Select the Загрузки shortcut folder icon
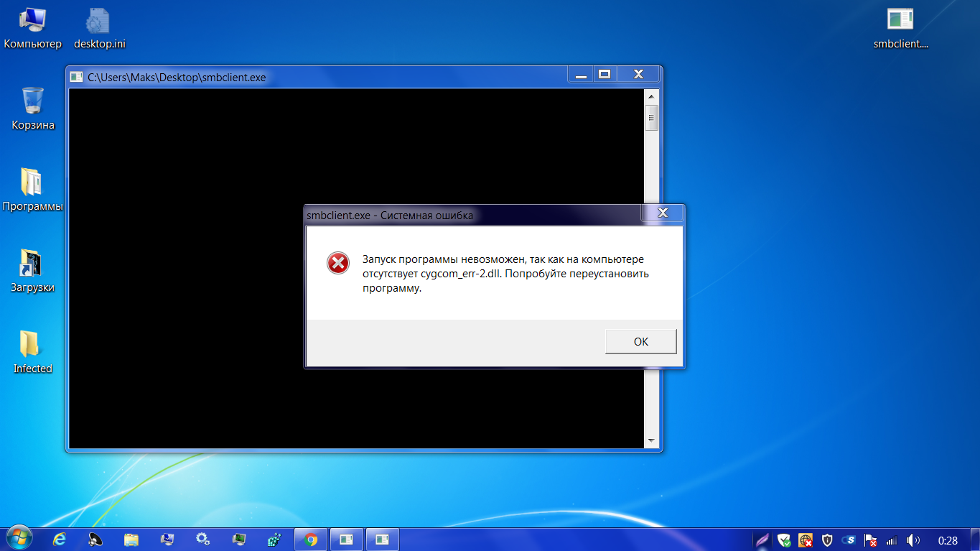Image resolution: width=980 pixels, height=551 pixels. pos(33,272)
